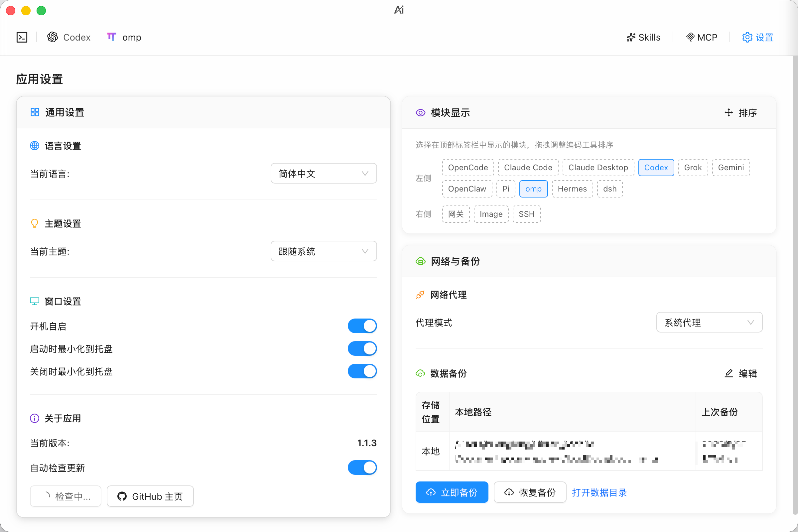Disable the Codex module tag
Screen dimensions: 798x532
pyautogui.click(x=656, y=168)
